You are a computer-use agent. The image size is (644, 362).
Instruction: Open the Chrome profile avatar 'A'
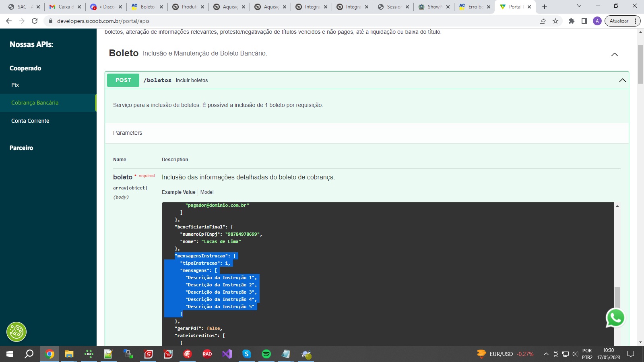(597, 21)
